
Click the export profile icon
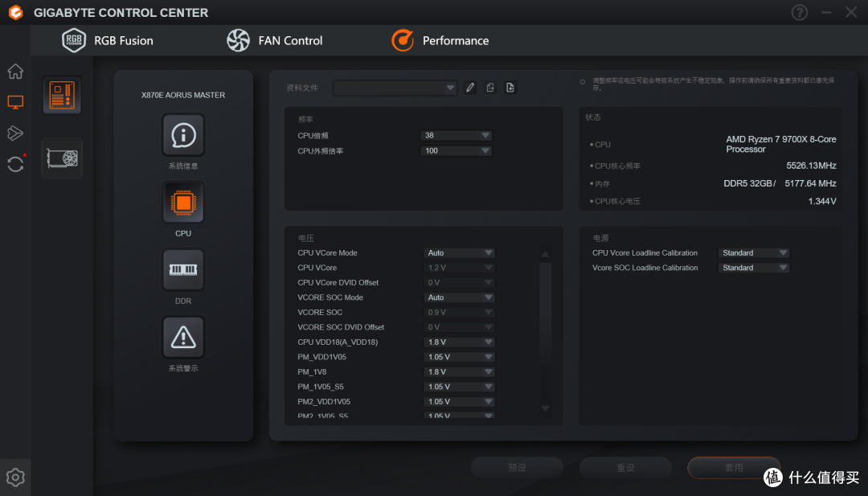pos(490,88)
